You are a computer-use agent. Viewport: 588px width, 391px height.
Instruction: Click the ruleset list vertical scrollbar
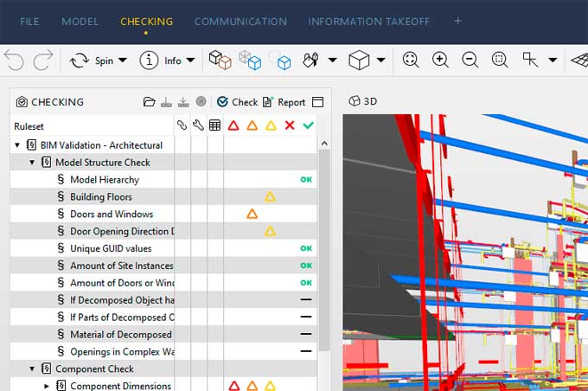point(324,249)
